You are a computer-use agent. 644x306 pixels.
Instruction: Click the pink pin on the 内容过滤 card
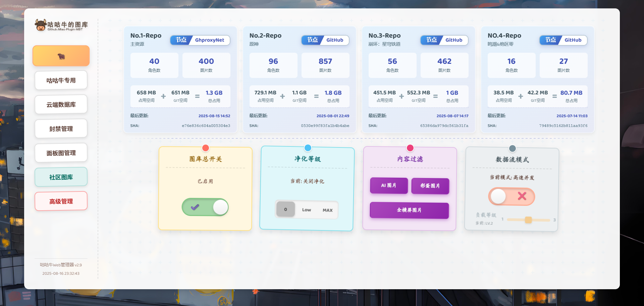click(x=410, y=148)
